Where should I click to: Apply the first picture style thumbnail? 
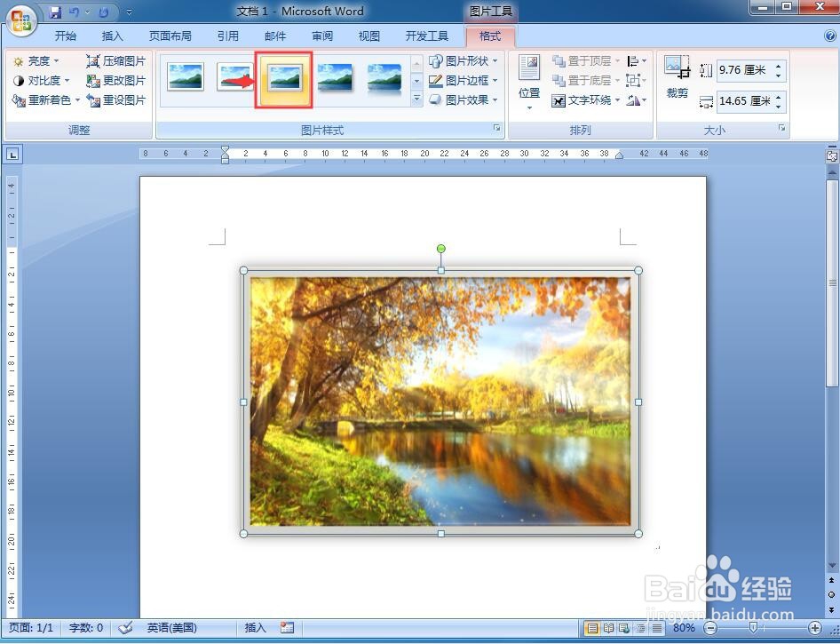(185, 76)
